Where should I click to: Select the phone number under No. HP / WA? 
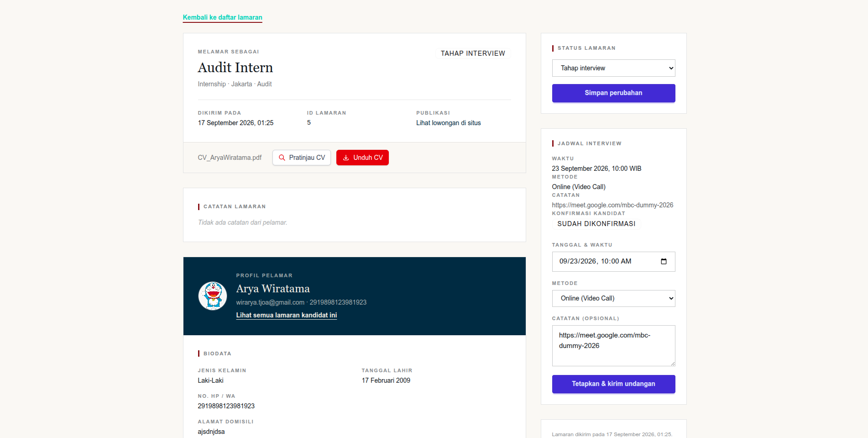tap(226, 406)
